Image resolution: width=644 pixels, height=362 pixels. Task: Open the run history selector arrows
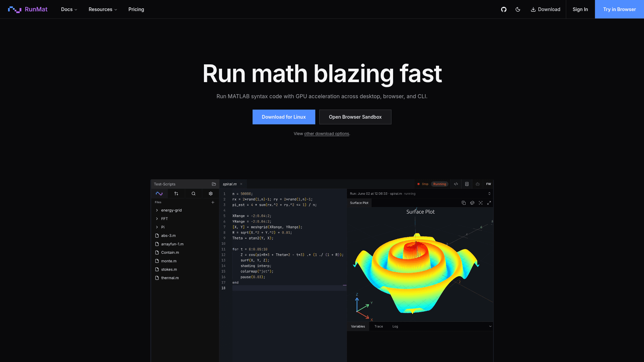coord(489,194)
